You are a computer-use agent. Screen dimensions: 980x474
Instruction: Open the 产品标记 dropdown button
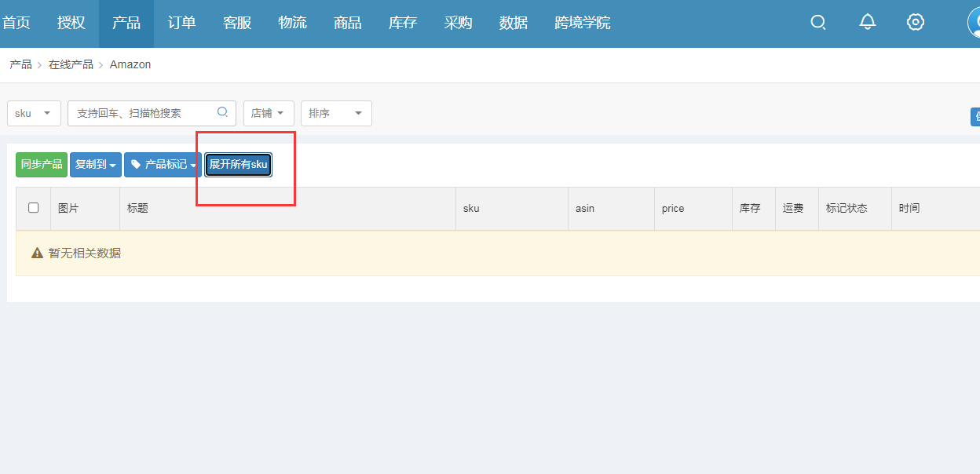[x=163, y=165]
